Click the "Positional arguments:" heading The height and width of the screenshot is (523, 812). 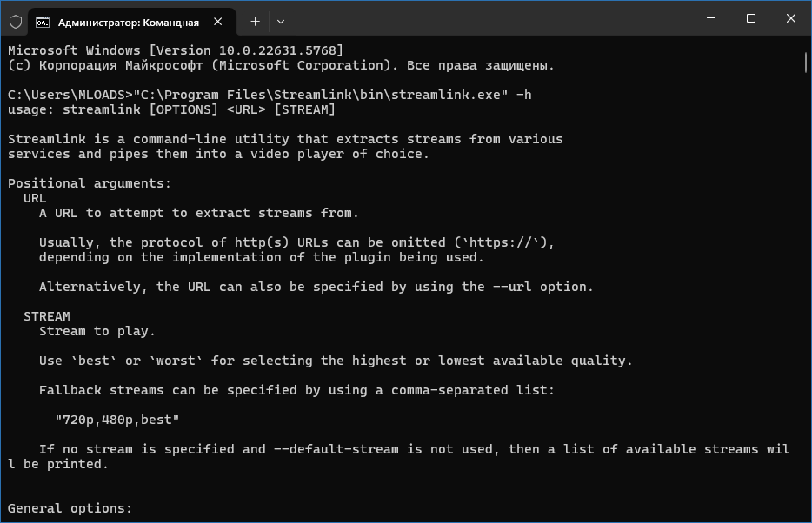click(x=90, y=183)
